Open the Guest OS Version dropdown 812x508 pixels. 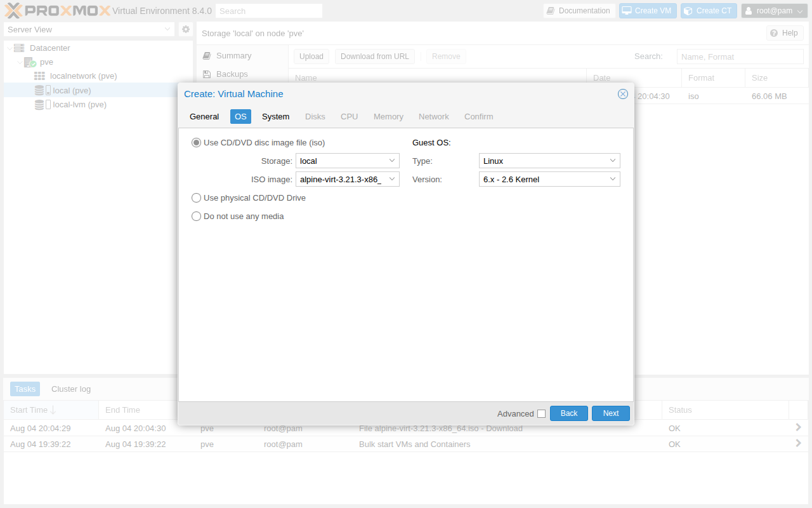pos(613,180)
